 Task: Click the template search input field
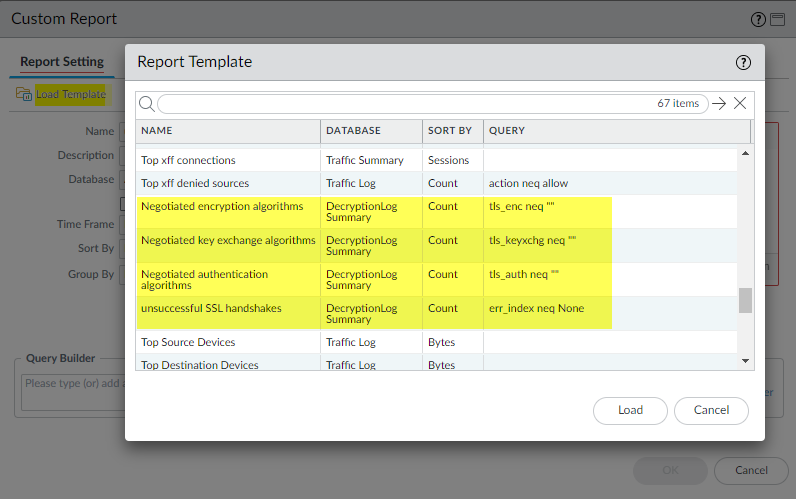[400, 104]
